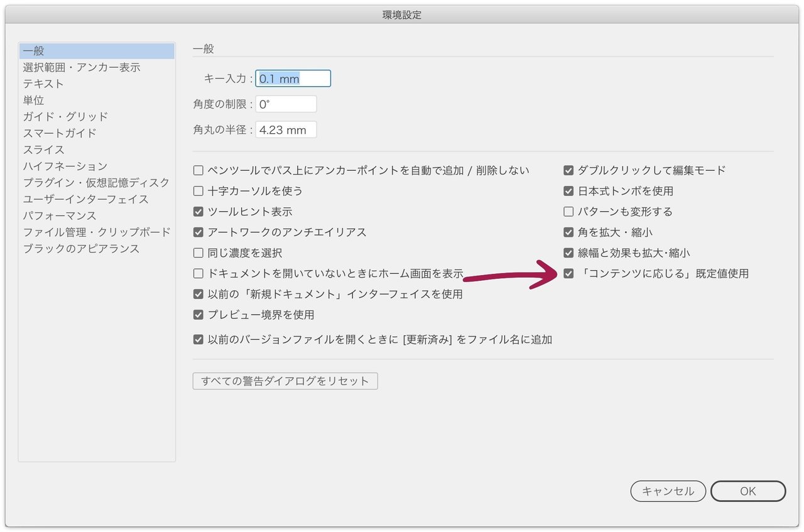Click the 角丸の半径 input field
The width and height of the screenshot is (804, 532).
click(x=286, y=130)
